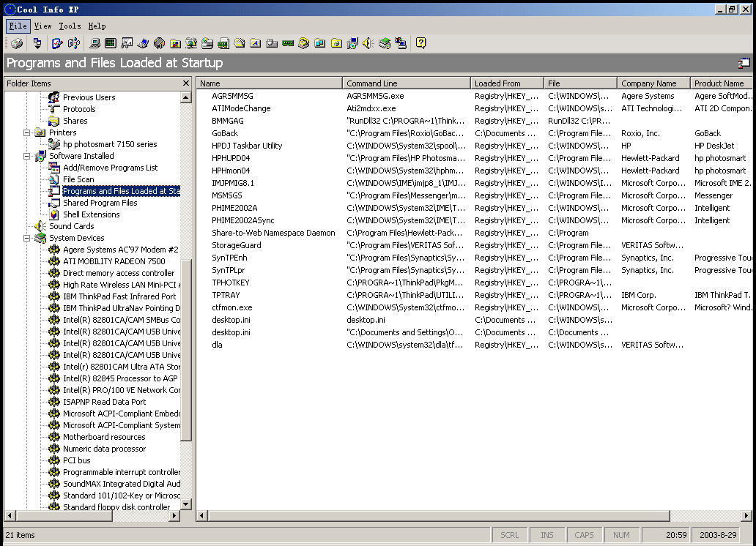756x546 pixels.
Task: Select Sound Cards in the tree
Action: tap(71, 226)
